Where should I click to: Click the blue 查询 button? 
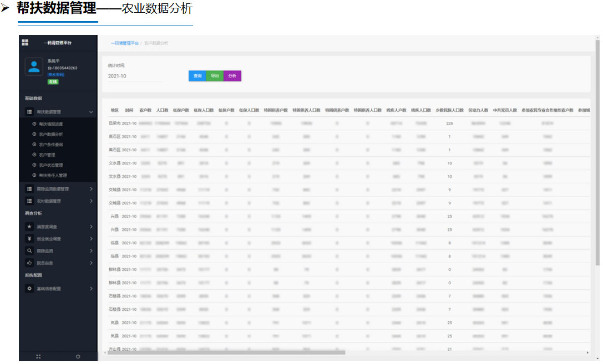[x=197, y=76]
